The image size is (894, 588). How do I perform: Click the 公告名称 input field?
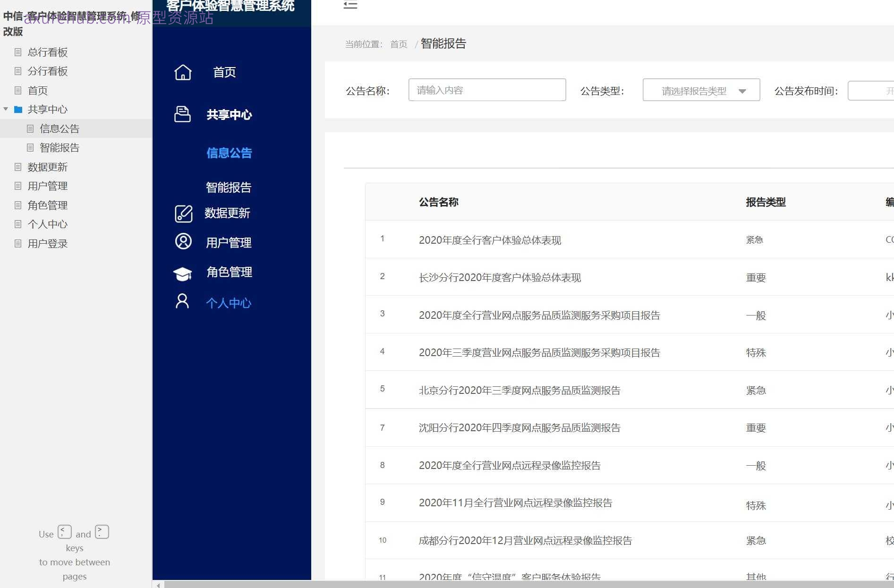(487, 90)
